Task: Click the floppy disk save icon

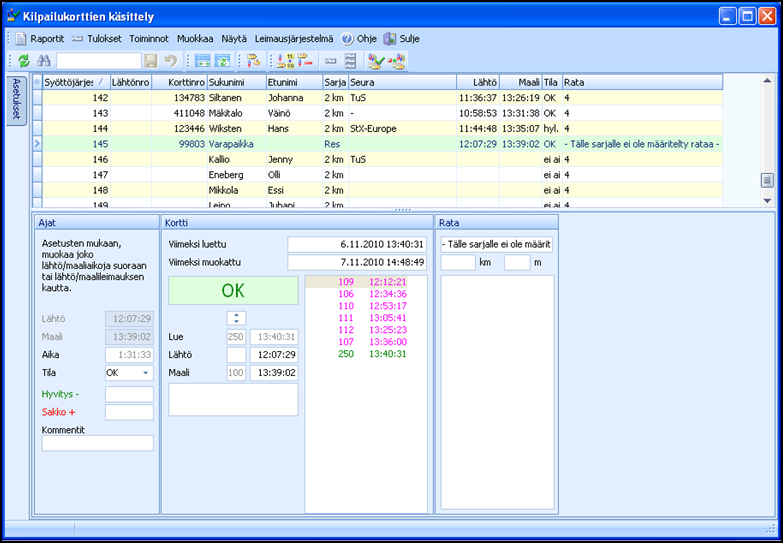Action: point(151,61)
